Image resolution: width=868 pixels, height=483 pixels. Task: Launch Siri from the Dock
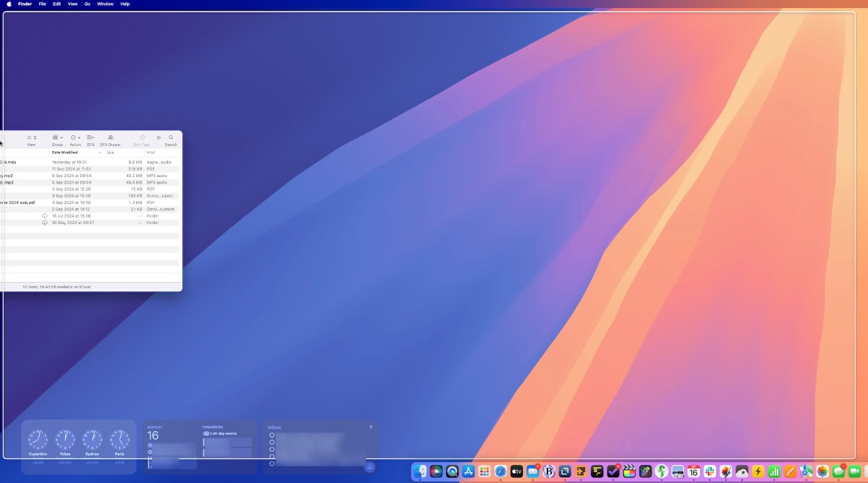(x=435, y=471)
